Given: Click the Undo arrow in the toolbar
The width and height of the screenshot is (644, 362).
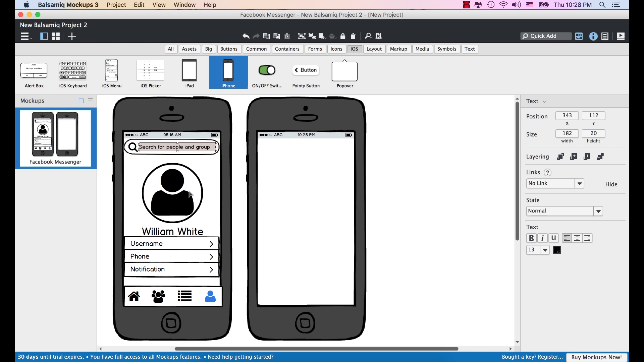Looking at the screenshot, I should pyautogui.click(x=246, y=36).
